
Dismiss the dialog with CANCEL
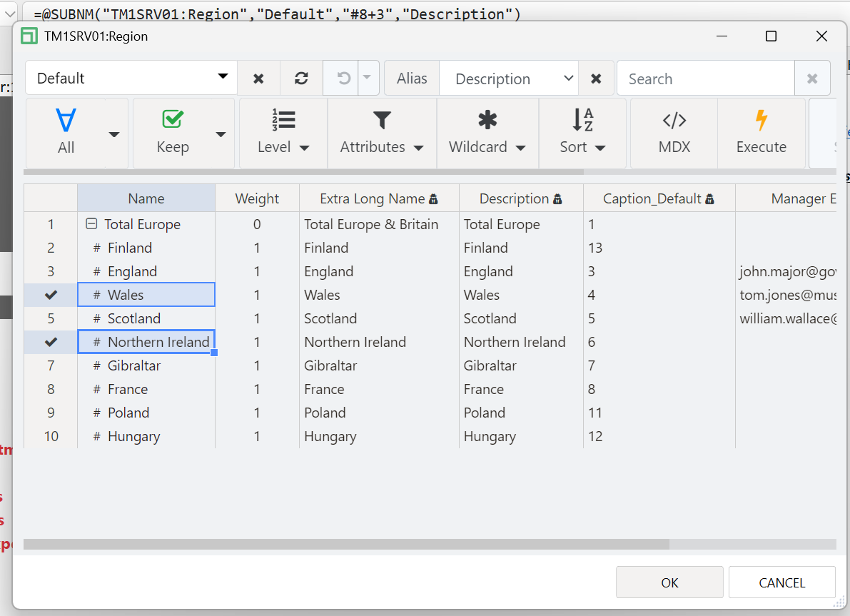(x=781, y=582)
